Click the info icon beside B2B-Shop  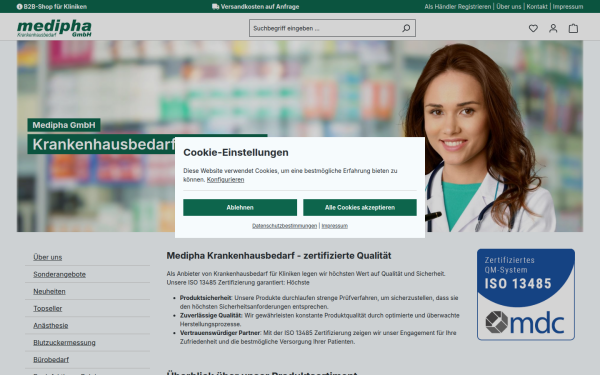pos(19,7)
